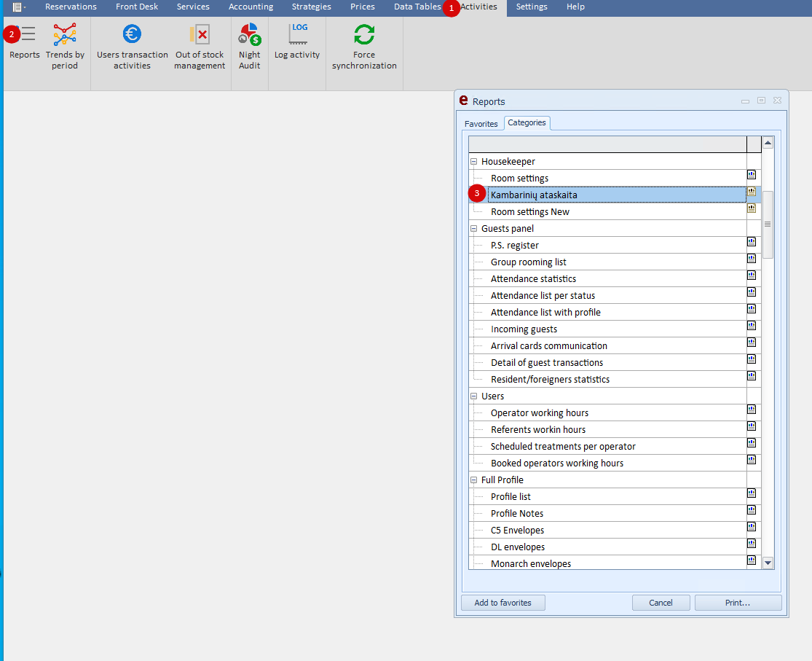
Task: Open the Services menu
Action: pyautogui.click(x=193, y=7)
